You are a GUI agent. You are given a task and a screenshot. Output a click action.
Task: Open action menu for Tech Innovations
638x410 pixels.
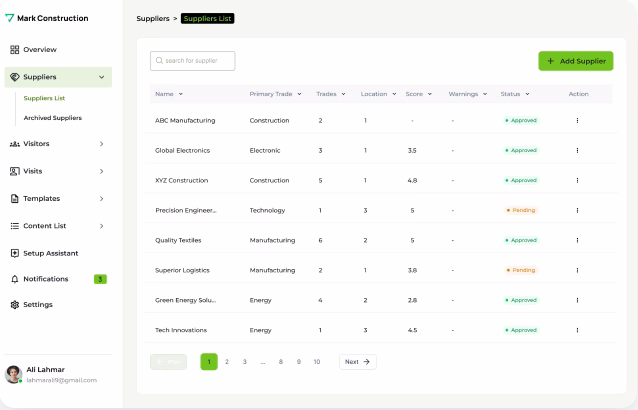[577, 330]
